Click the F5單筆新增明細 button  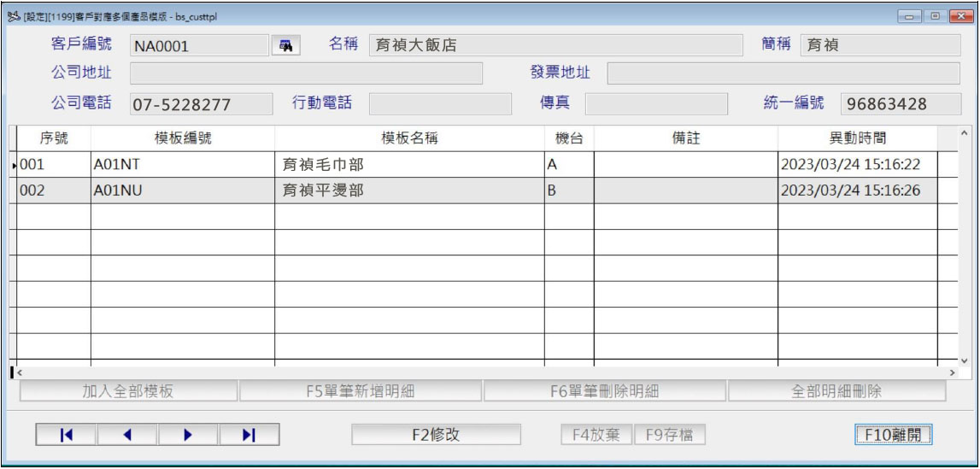360,391
